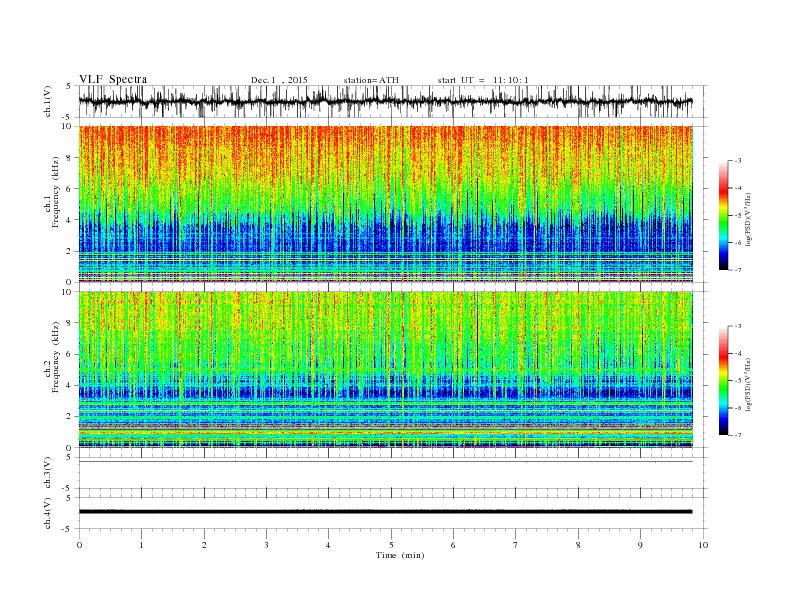Viewport: 792px width, 612px height.
Task: Click the ch.1 colorbar log(PSD) label
Action: tap(749, 220)
